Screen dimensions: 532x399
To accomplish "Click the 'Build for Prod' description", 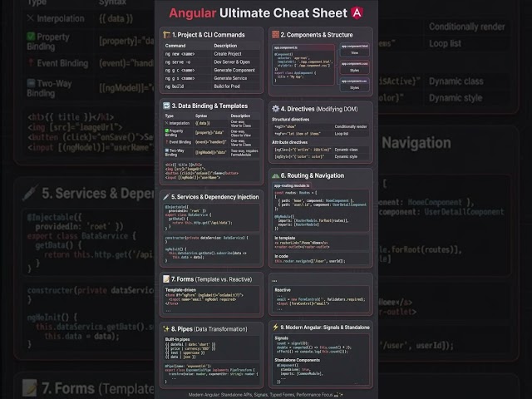I will tap(227, 86).
